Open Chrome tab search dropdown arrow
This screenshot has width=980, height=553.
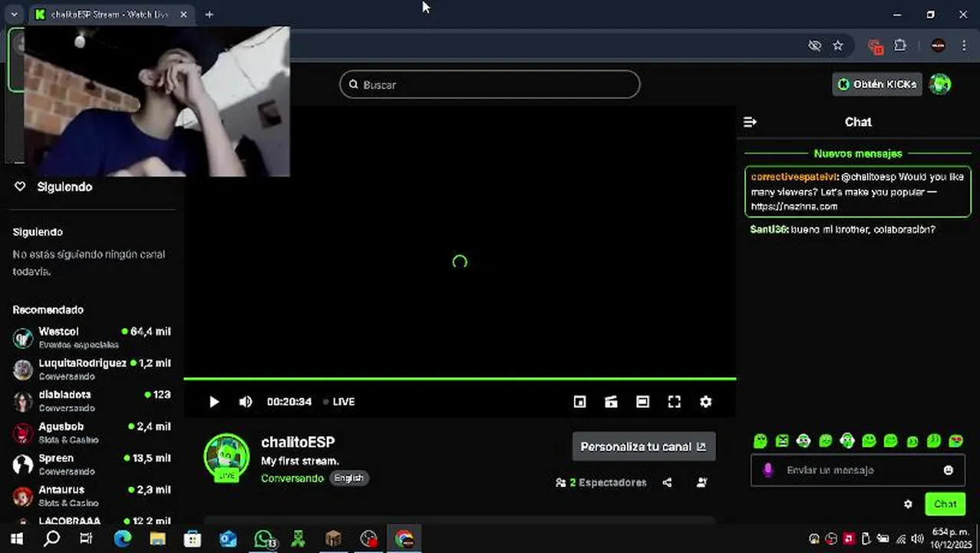pyautogui.click(x=14, y=14)
